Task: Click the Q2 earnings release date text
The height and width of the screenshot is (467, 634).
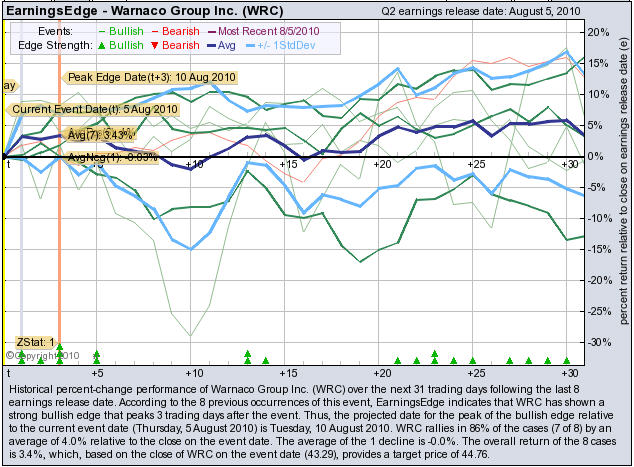Action: pos(481,11)
